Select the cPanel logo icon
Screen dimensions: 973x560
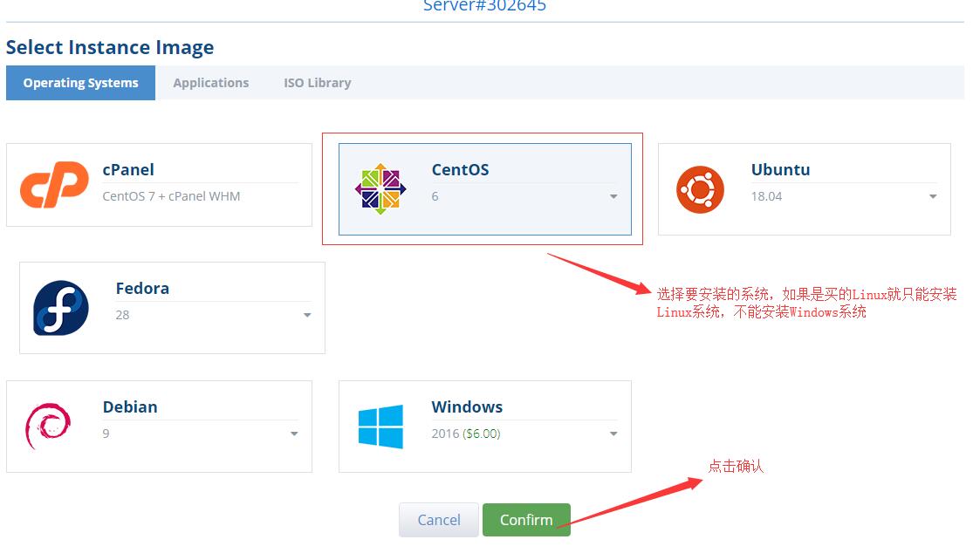(54, 184)
